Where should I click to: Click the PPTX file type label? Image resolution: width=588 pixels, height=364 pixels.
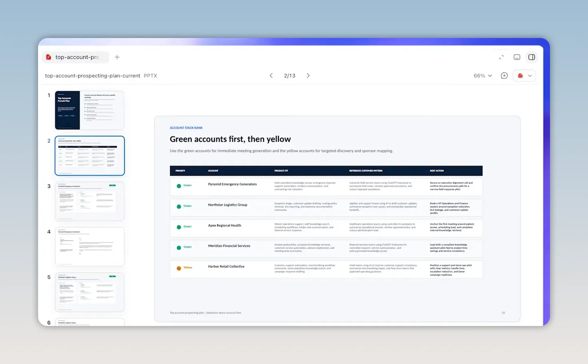click(150, 76)
